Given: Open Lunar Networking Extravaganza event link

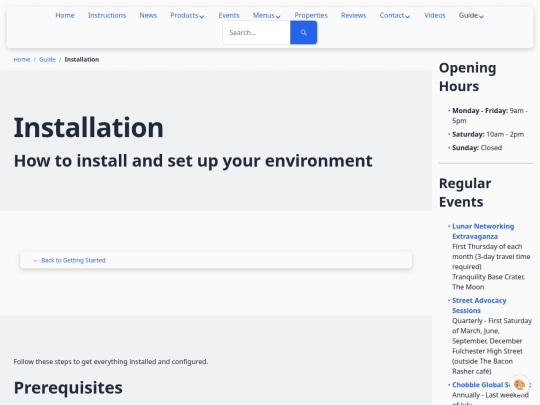Looking at the screenshot, I should [483, 231].
